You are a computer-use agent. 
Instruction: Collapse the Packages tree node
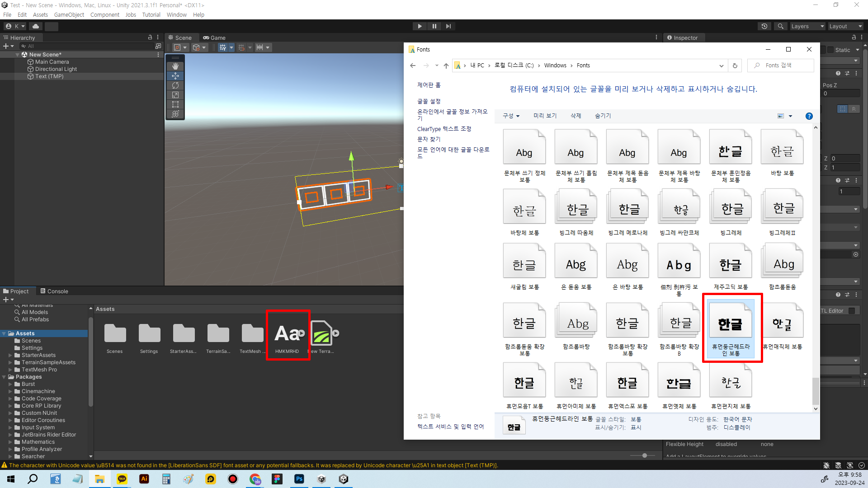pos(4,377)
